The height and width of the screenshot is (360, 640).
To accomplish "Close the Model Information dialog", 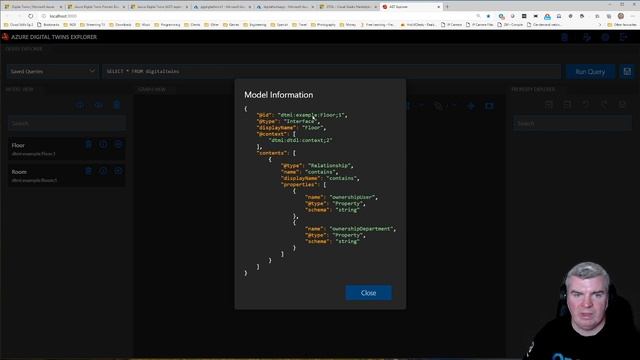I will coord(369,293).
